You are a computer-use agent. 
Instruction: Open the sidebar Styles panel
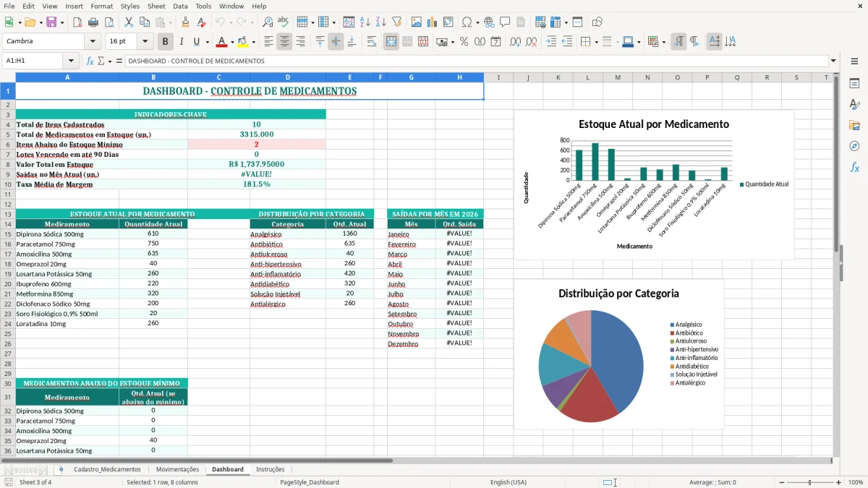[854, 104]
